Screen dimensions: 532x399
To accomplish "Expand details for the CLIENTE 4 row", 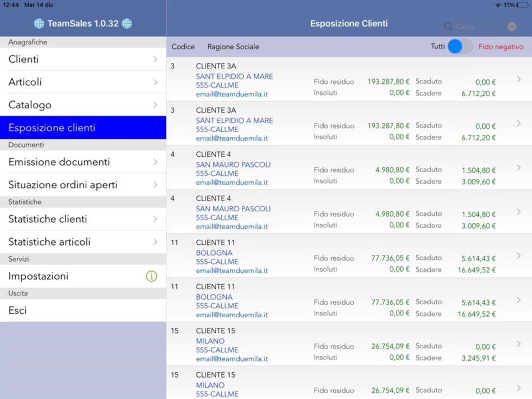I will pyautogui.click(x=518, y=169).
